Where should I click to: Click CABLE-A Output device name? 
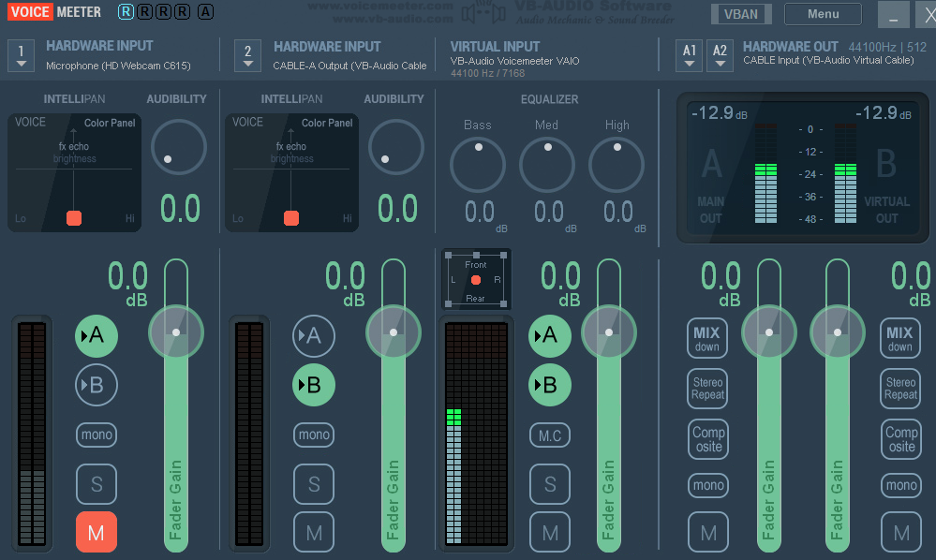click(349, 66)
